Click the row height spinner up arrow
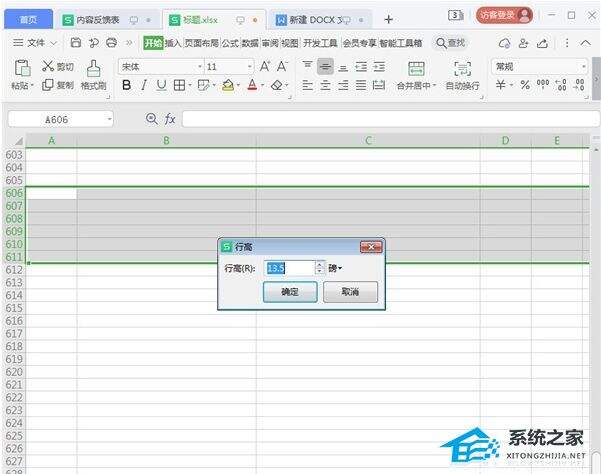Screen dimensions: 601x474 (320, 264)
